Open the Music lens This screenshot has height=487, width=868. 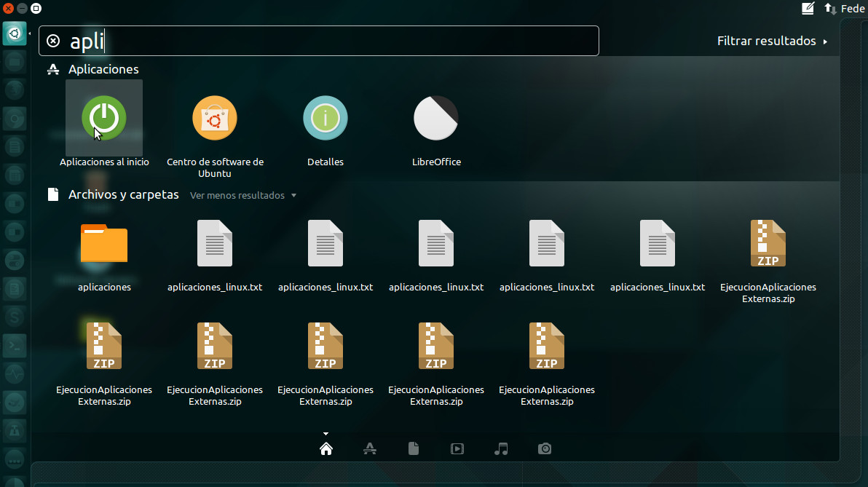[501, 448]
